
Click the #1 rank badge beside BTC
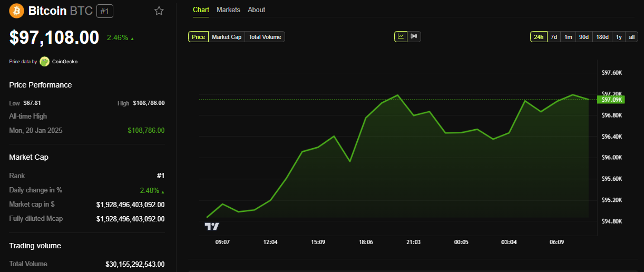click(105, 11)
